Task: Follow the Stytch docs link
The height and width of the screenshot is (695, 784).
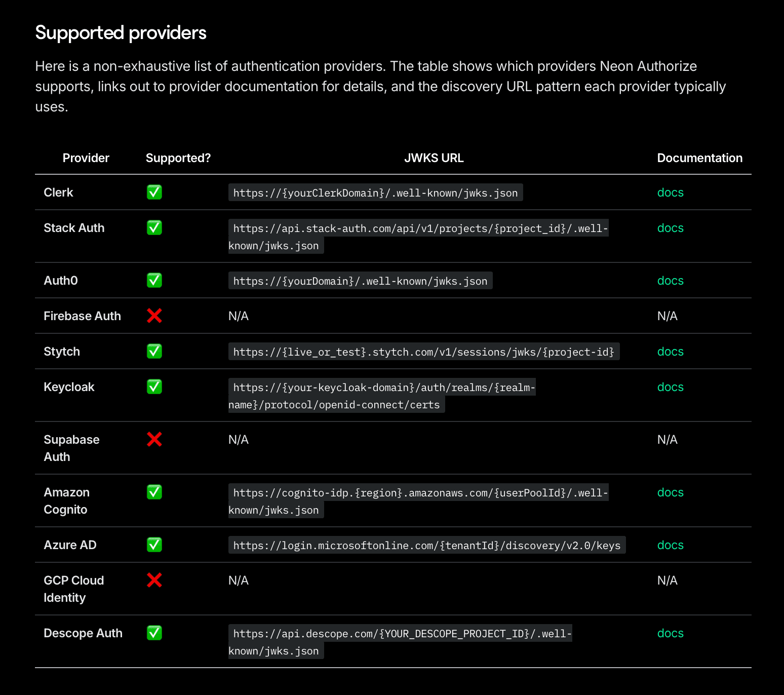Action: [x=670, y=352]
